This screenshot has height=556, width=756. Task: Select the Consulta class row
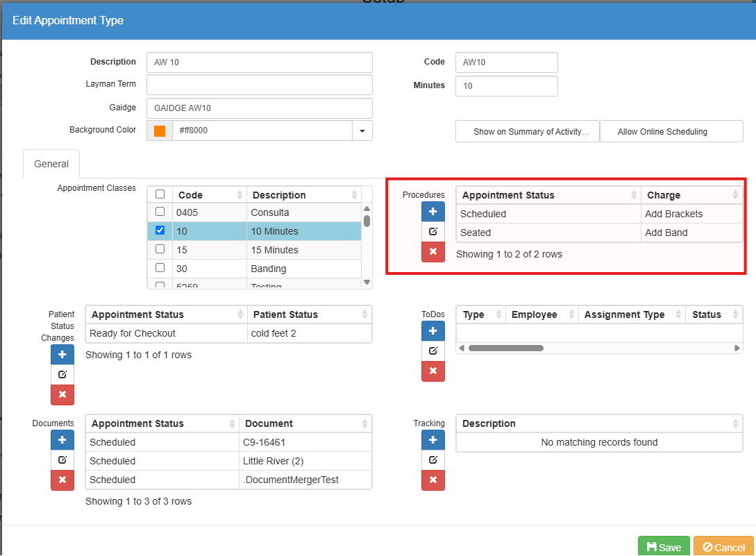(x=255, y=212)
